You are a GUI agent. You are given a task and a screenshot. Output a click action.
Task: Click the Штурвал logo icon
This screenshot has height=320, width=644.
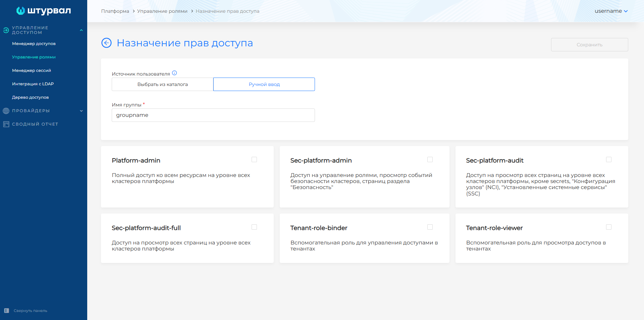click(21, 11)
